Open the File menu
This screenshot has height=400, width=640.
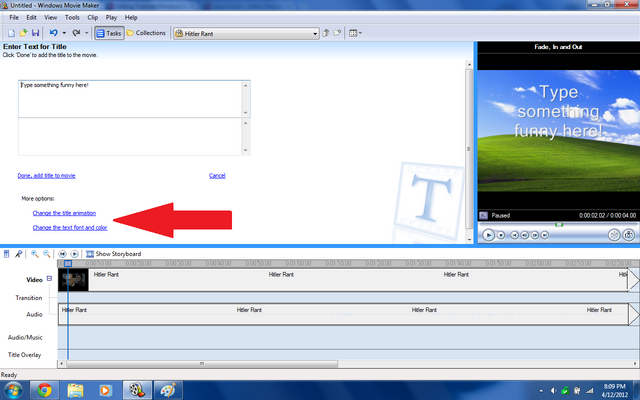tap(14, 18)
